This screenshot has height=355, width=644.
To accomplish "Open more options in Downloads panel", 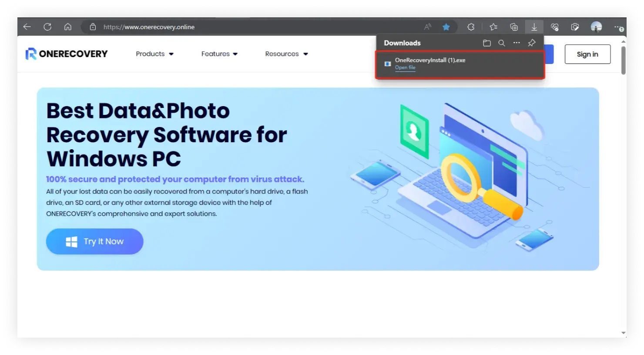I will pyautogui.click(x=517, y=43).
